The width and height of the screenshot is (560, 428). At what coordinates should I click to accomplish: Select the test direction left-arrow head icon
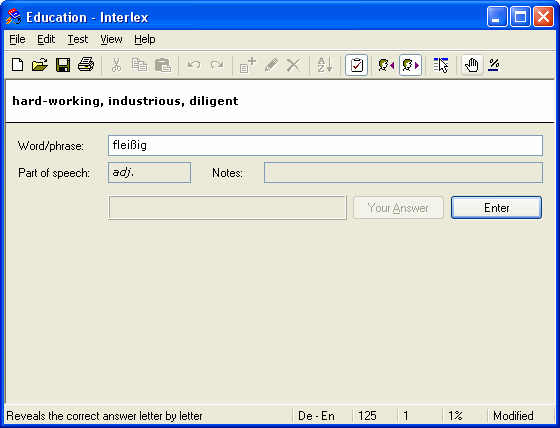pos(386,65)
